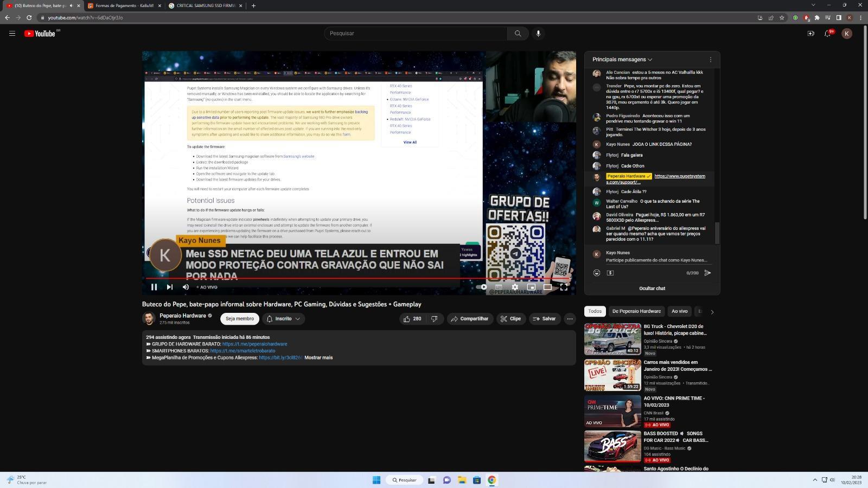Switch to CRITICAL SAMSUNG SSD FIRMW tab
Image resolution: width=868 pixels, height=488 pixels.
coord(206,5)
